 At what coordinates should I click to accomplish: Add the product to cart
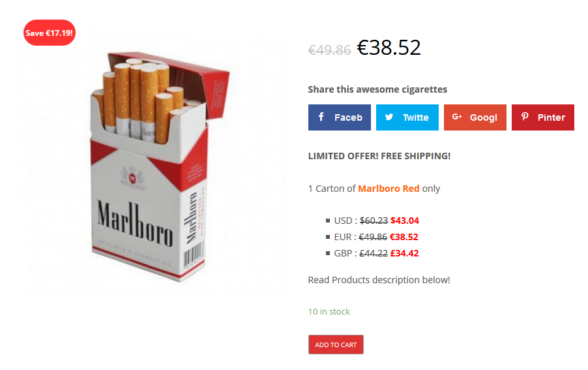[336, 345]
